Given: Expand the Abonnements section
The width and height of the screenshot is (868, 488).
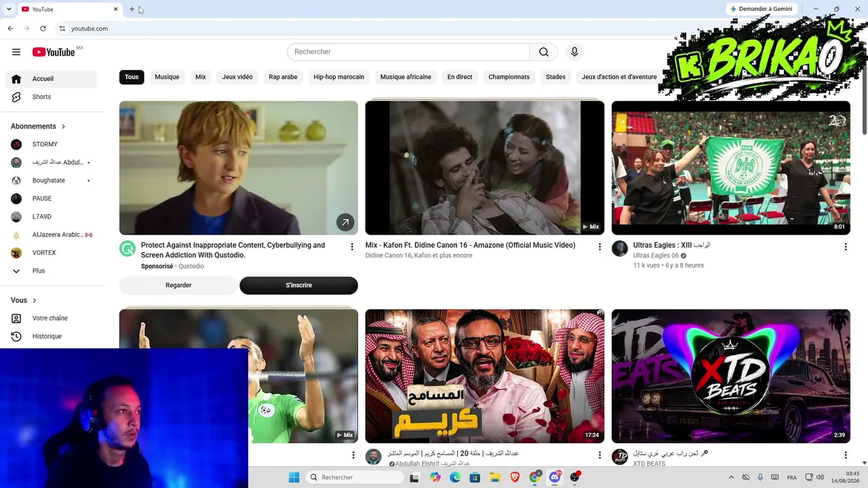Looking at the screenshot, I should [38, 126].
